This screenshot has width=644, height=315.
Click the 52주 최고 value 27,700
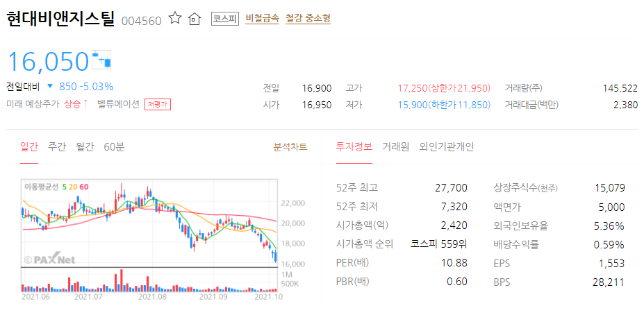click(451, 188)
